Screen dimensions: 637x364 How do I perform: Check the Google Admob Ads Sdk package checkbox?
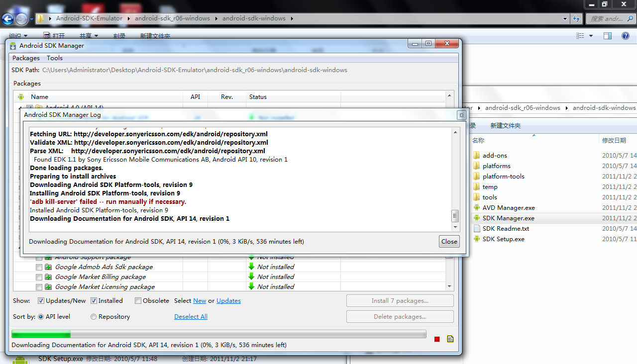point(39,267)
